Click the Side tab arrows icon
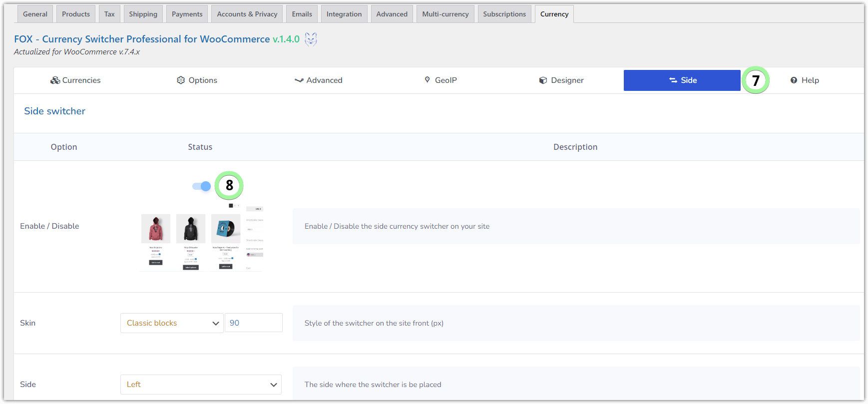868x404 pixels. (673, 80)
